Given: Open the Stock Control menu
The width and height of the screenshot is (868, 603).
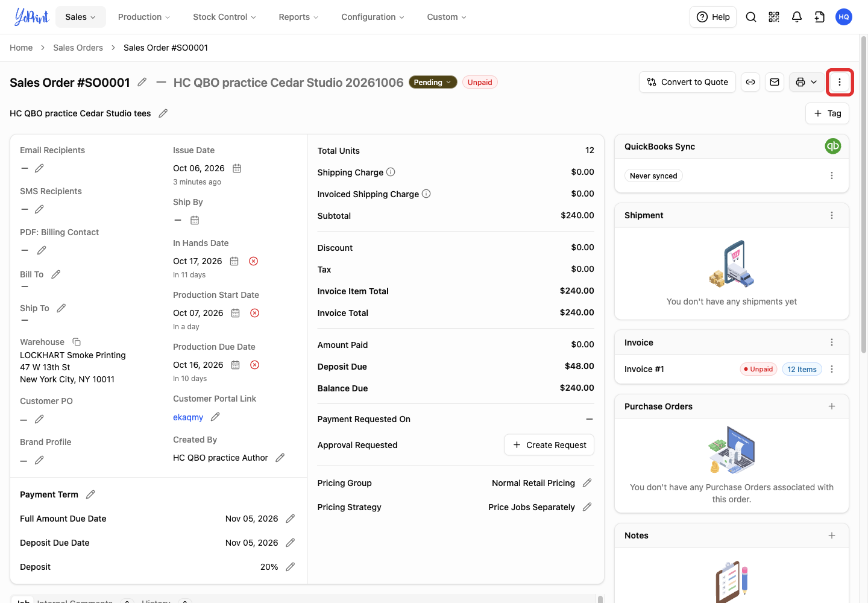Looking at the screenshot, I should pos(224,17).
